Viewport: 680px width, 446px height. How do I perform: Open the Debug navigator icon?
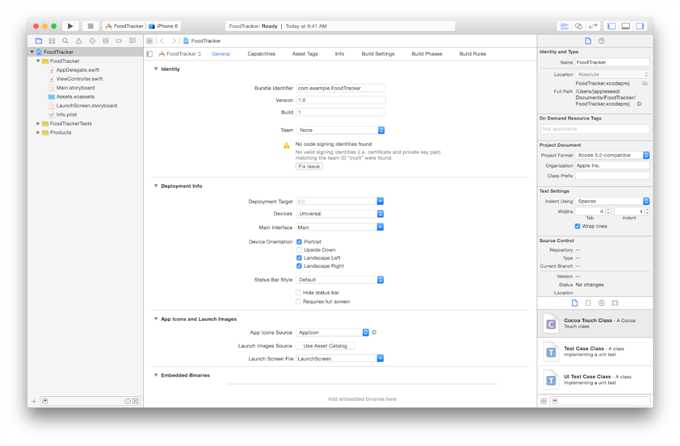(105, 41)
